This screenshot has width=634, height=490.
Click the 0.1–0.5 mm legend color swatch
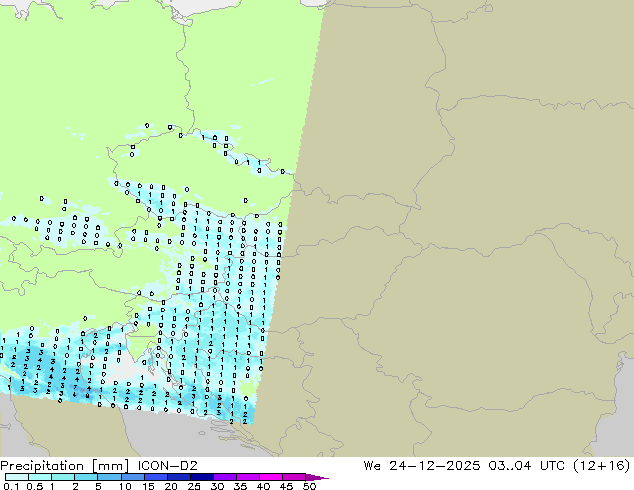click(17, 477)
